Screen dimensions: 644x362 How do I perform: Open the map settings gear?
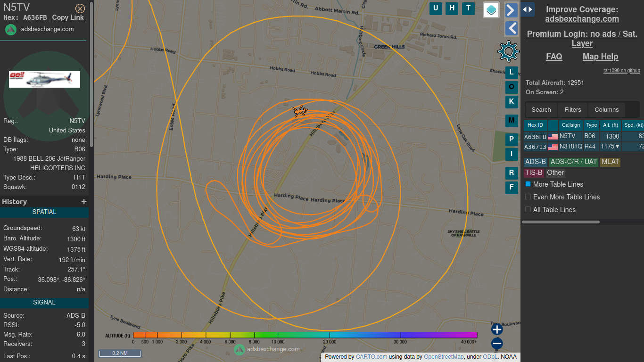click(x=508, y=51)
